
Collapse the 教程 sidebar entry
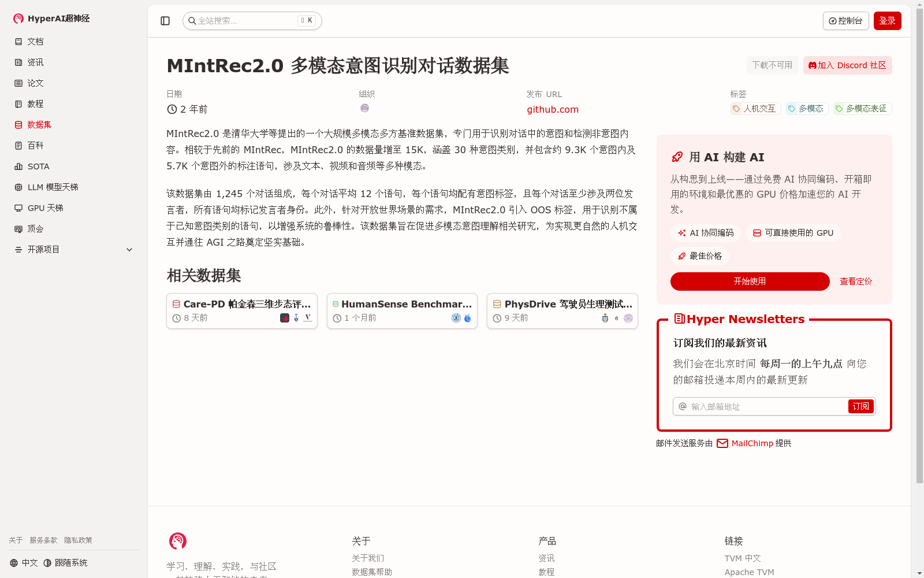35,103
